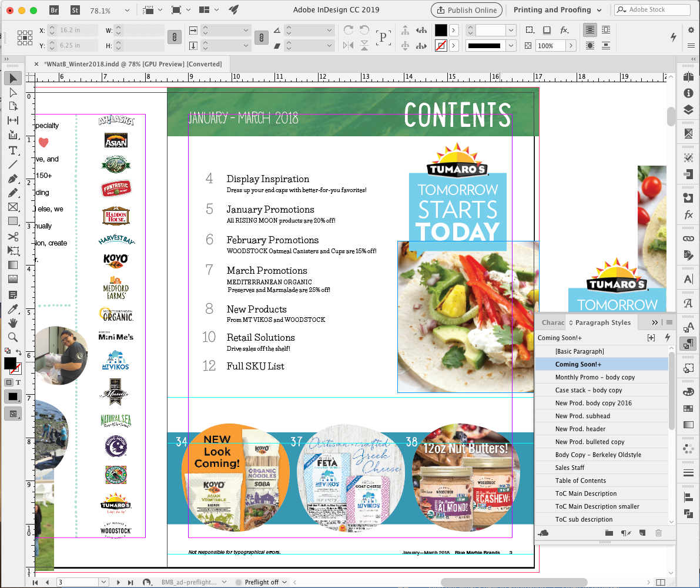Click the black fill color swatch
The image size is (700, 588).
[441, 30]
